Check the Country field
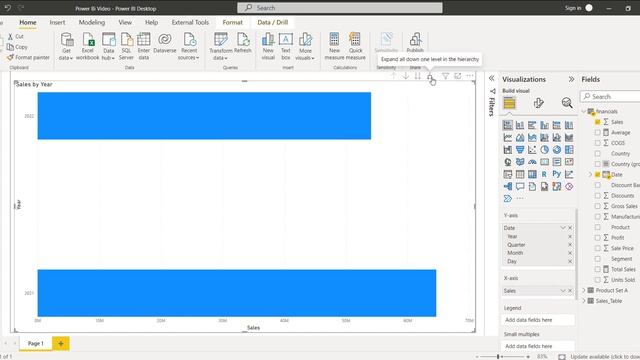 tap(598, 153)
